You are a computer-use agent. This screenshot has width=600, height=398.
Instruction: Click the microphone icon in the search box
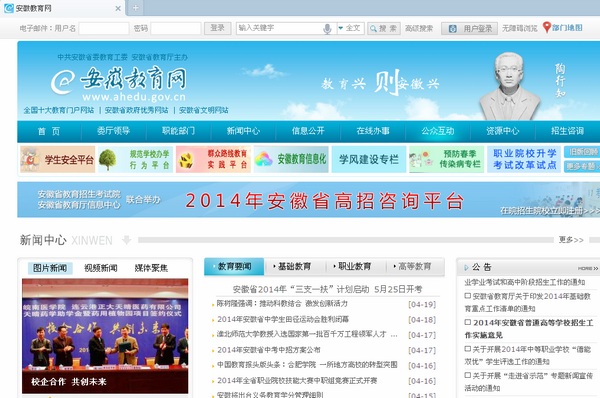[x=327, y=29]
